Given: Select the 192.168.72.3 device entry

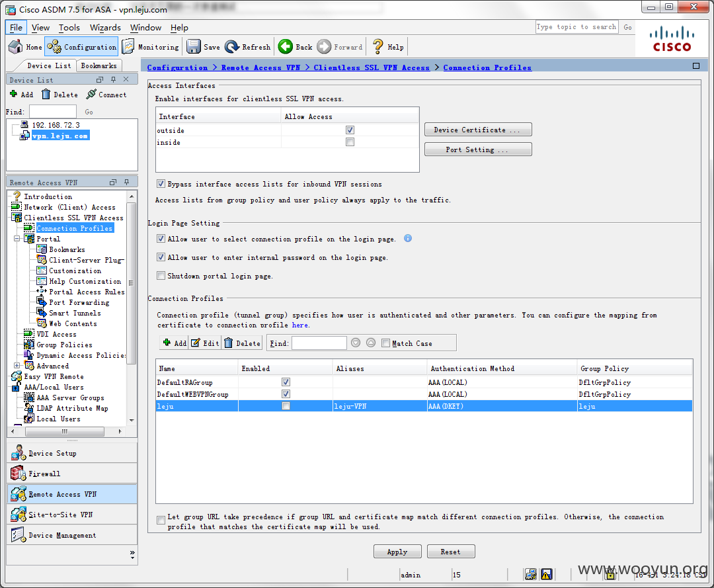Looking at the screenshot, I should tap(56, 125).
